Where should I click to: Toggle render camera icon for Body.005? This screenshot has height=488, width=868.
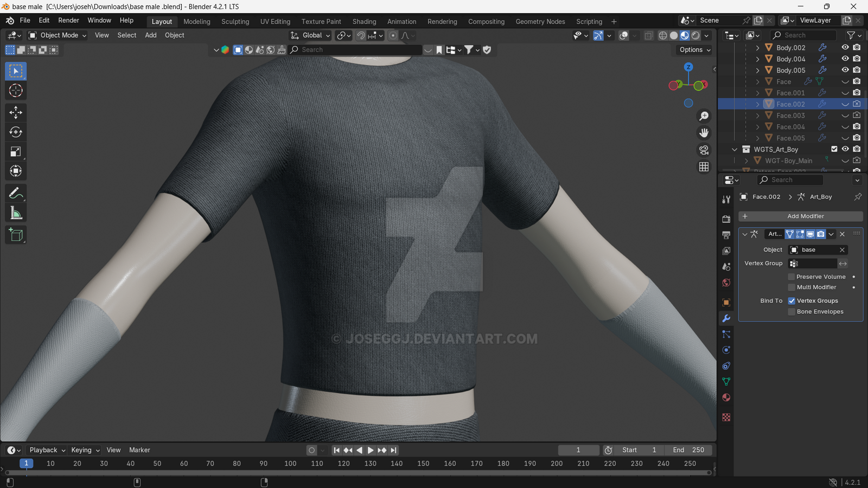(x=857, y=70)
